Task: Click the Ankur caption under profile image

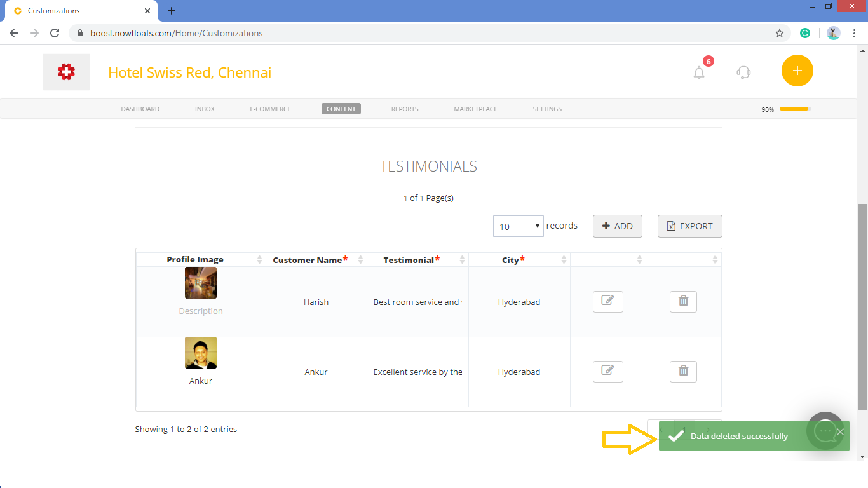Action: [201, 381]
